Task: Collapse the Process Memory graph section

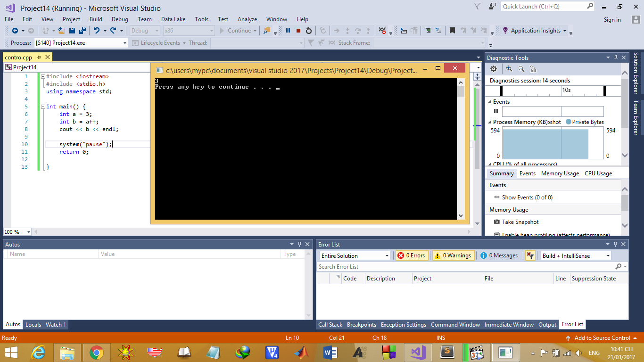Action: point(489,122)
